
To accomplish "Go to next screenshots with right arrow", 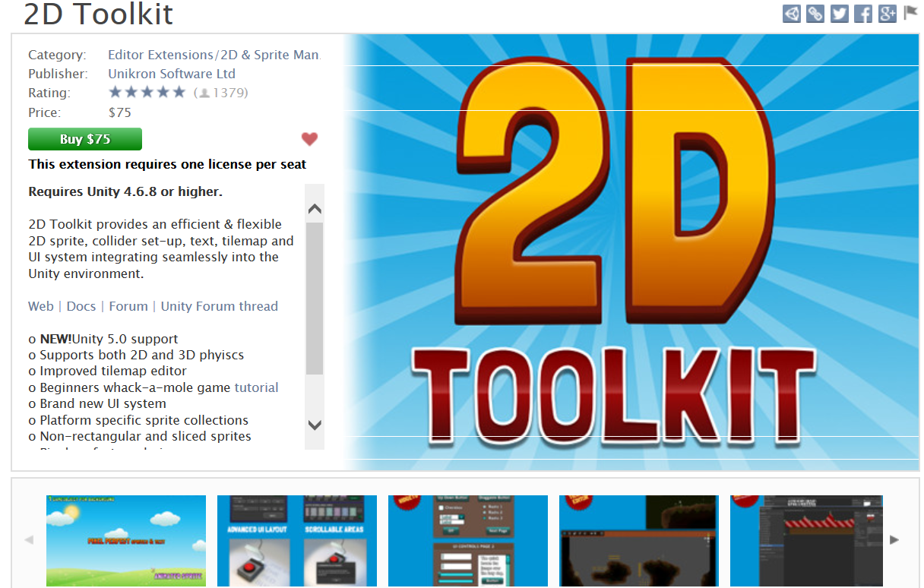I will 894,540.
